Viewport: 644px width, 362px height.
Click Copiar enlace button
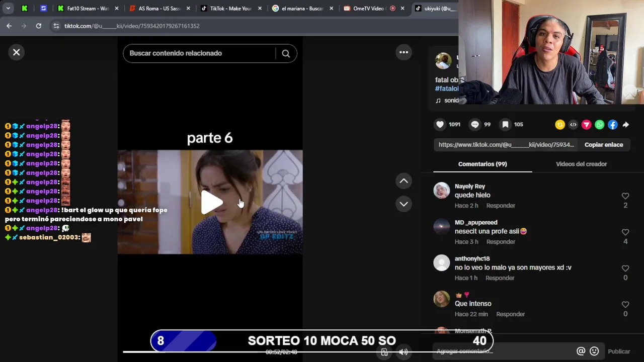point(604,145)
